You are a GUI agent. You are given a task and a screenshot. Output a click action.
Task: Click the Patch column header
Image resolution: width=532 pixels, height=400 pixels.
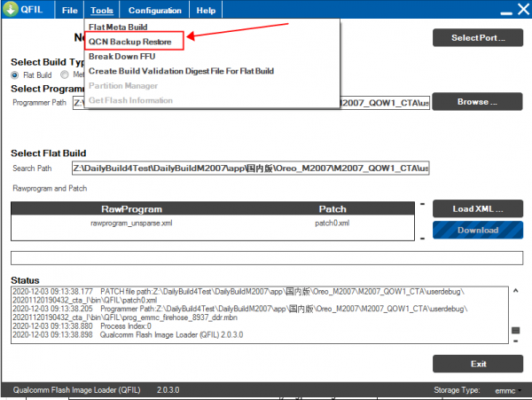332,209
